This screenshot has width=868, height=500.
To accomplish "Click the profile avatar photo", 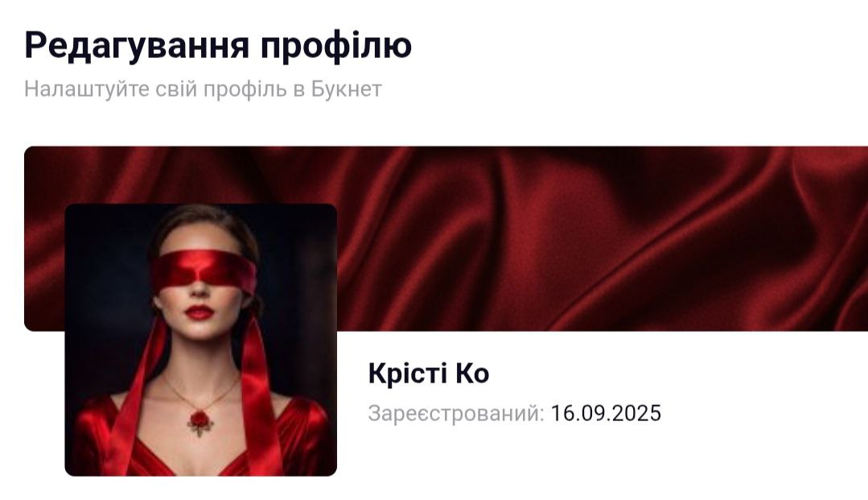I will click(x=201, y=340).
